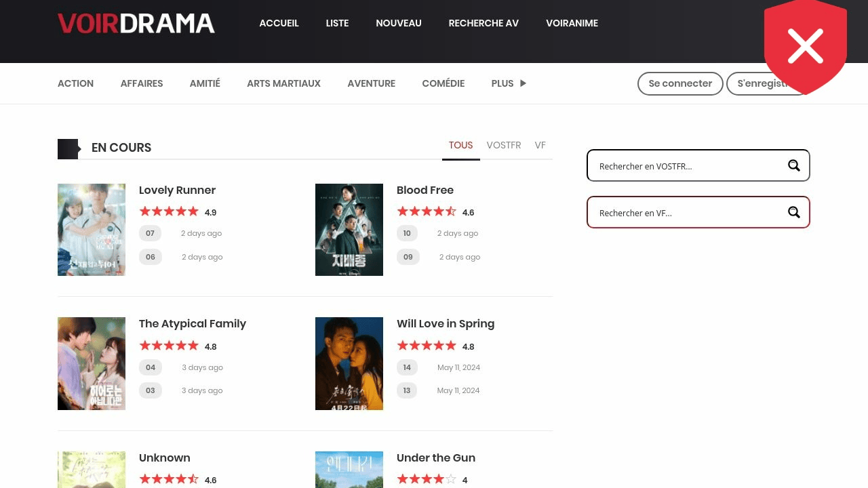Open the Lovely Runner title link
The height and width of the screenshot is (488, 868).
177,190
